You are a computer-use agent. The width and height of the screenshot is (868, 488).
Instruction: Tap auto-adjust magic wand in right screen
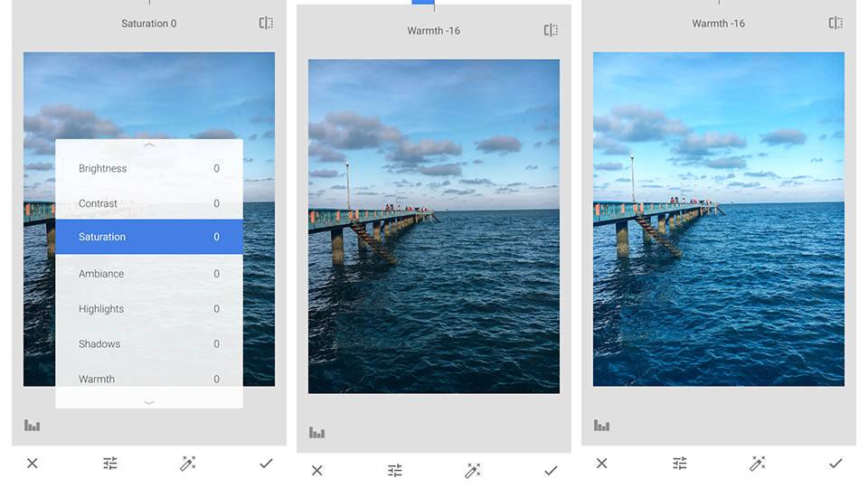[758, 463]
